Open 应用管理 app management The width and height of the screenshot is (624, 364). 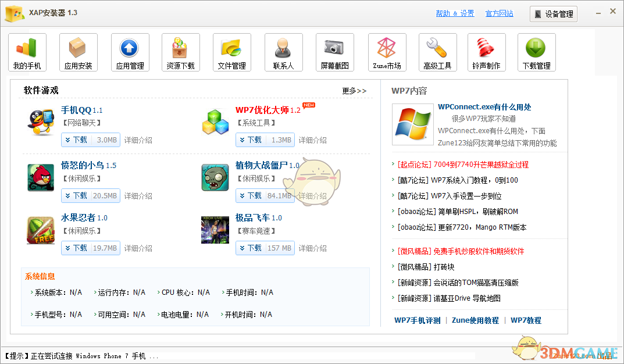[x=130, y=52]
